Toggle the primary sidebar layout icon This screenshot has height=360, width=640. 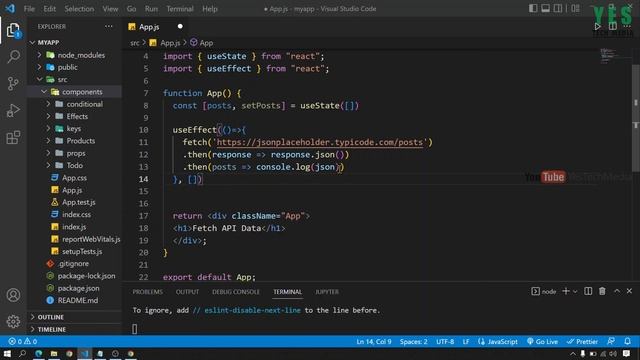(x=533, y=9)
